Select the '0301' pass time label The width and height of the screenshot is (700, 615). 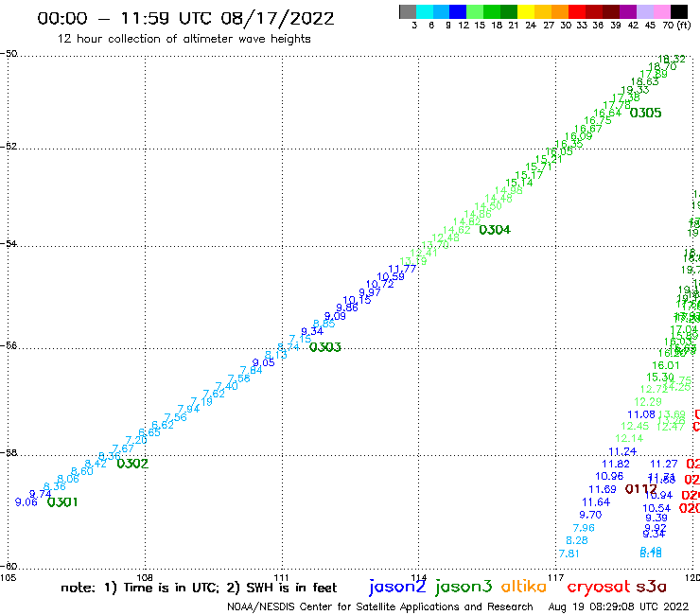pos(62,502)
